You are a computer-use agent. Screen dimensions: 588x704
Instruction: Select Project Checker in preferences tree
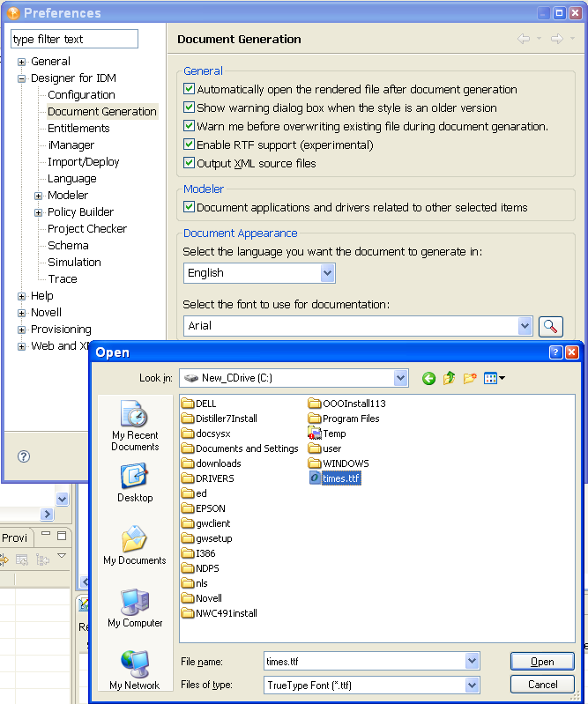coord(87,229)
